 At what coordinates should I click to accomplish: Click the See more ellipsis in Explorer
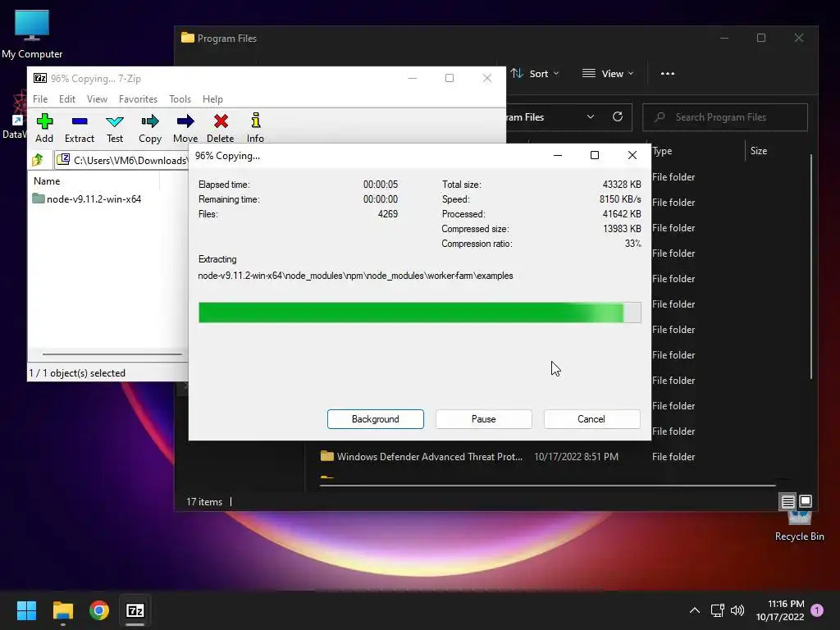click(x=668, y=73)
